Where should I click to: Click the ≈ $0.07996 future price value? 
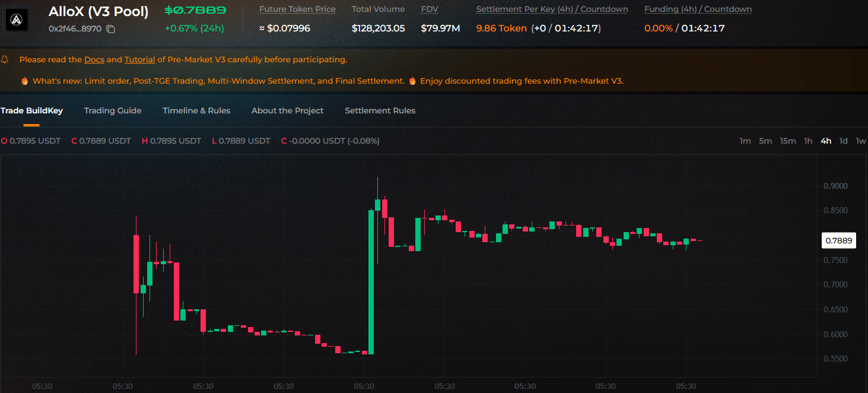(x=285, y=28)
